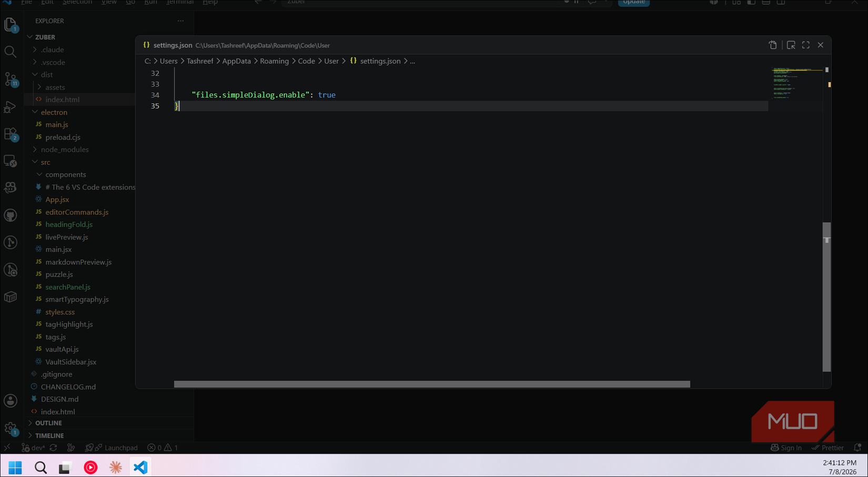Open the Manage gear icon in the activity bar
Screen dimensions: 868x477
click(x=11, y=429)
